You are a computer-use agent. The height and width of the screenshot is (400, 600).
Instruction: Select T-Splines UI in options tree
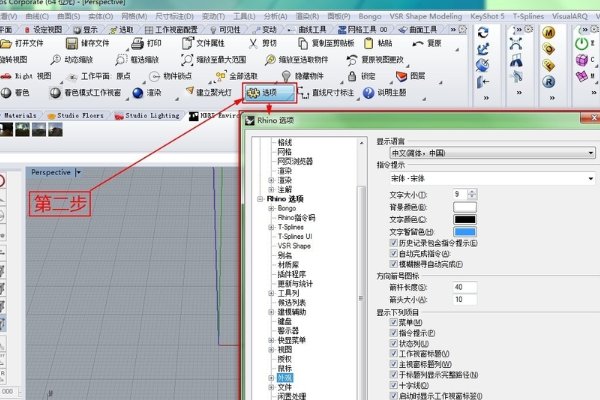295,236
